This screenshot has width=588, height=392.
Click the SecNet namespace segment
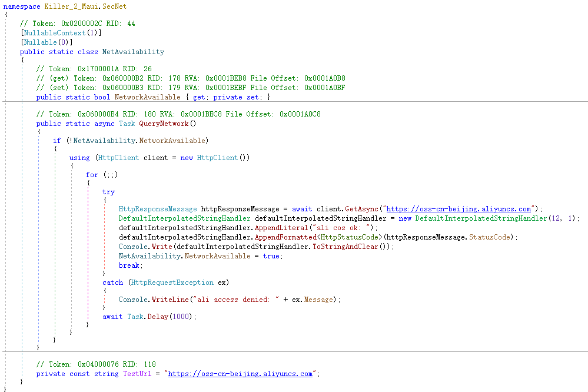(114, 6)
